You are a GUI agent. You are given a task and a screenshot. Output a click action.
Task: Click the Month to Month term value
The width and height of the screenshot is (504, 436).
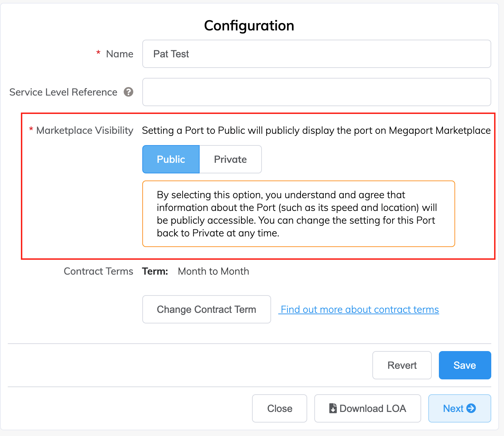coord(213,271)
